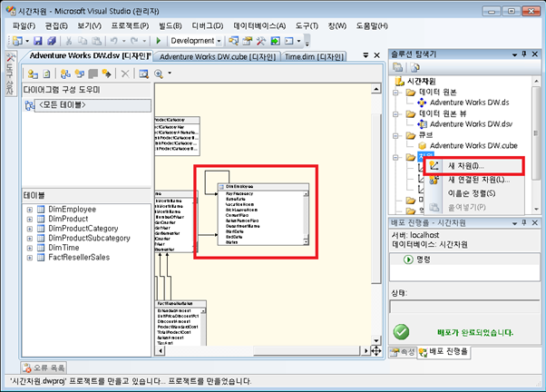546x392 pixels.
Task: Click the New Project toolbar icon
Action: [x=16, y=41]
